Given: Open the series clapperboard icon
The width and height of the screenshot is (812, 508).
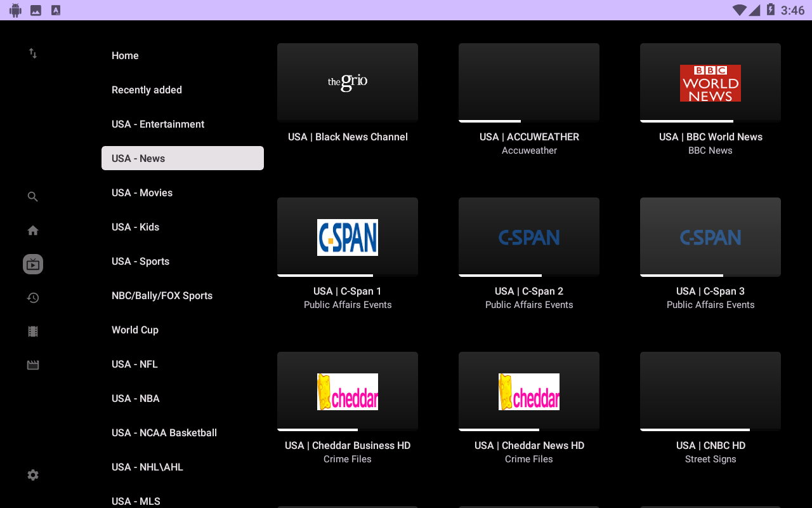Looking at the screenshot, I should coord(33,365).
